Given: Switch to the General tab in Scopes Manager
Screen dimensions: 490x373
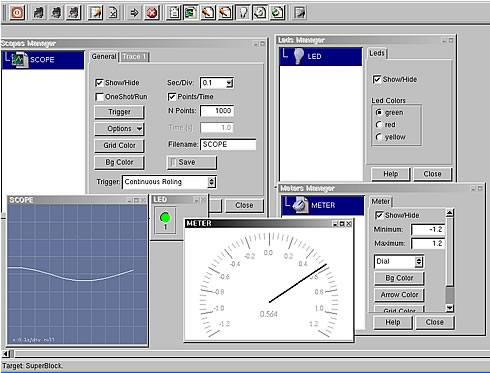Looking at the screenshot, I should click(x=104, y=57).
